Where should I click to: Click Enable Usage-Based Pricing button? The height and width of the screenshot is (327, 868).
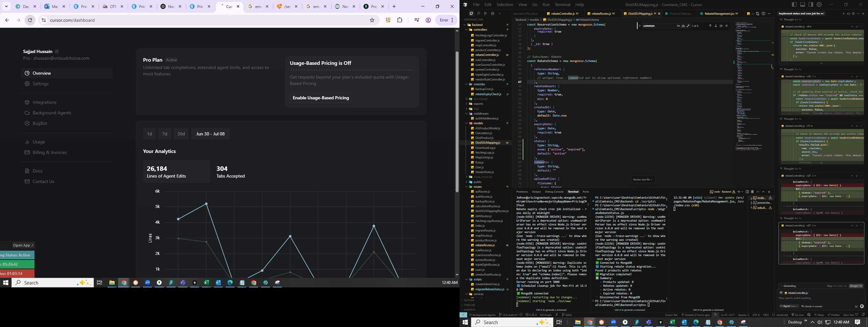tap(321, 98)
